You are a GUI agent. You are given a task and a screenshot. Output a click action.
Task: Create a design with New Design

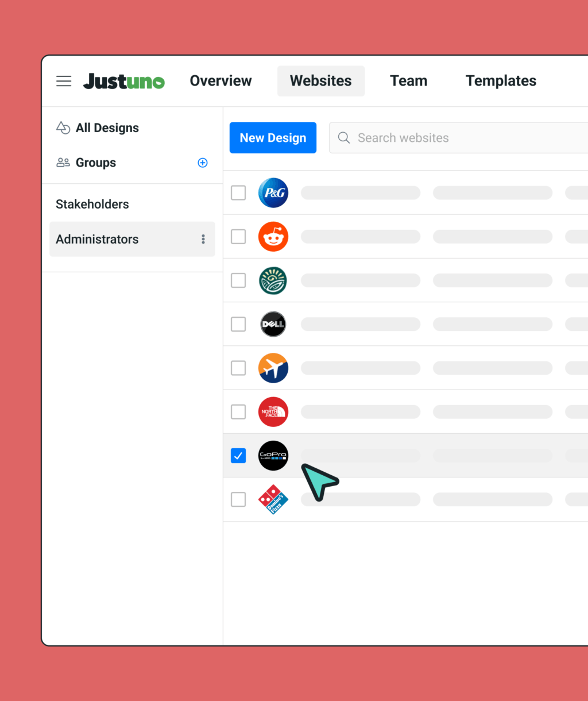(273, 137)
